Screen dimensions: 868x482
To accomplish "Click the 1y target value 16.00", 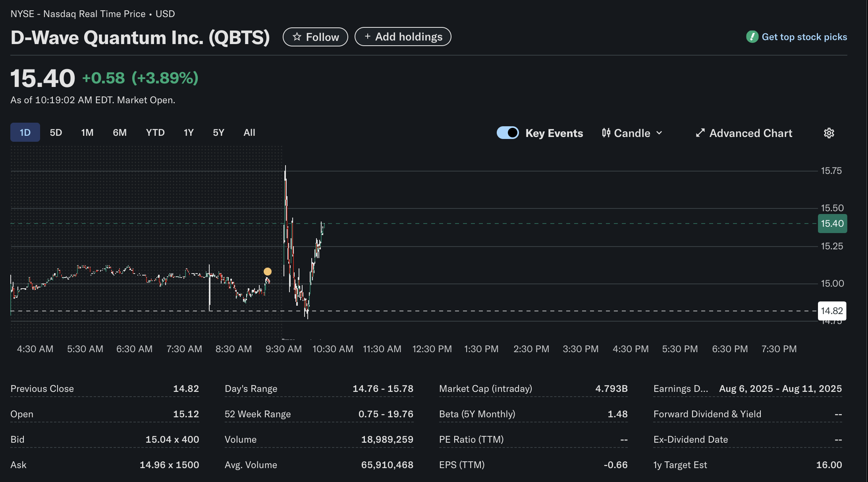I will tap(829, 465).
